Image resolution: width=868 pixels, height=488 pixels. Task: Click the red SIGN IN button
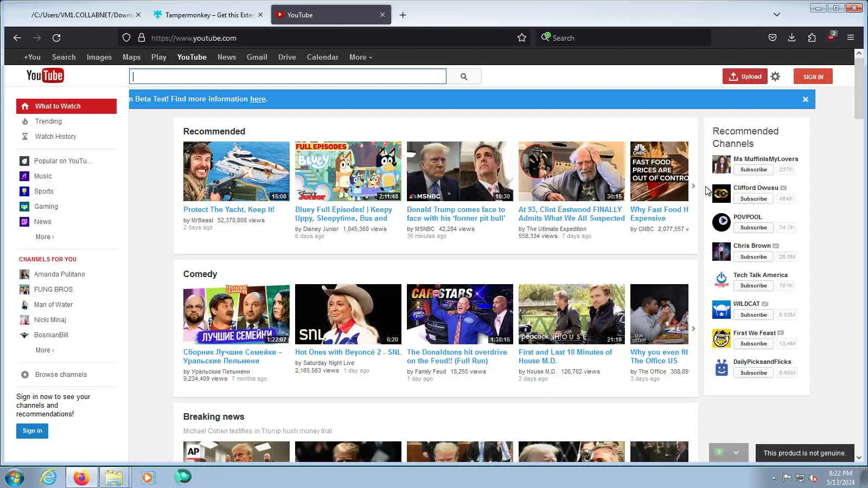[x=813, y=76]
